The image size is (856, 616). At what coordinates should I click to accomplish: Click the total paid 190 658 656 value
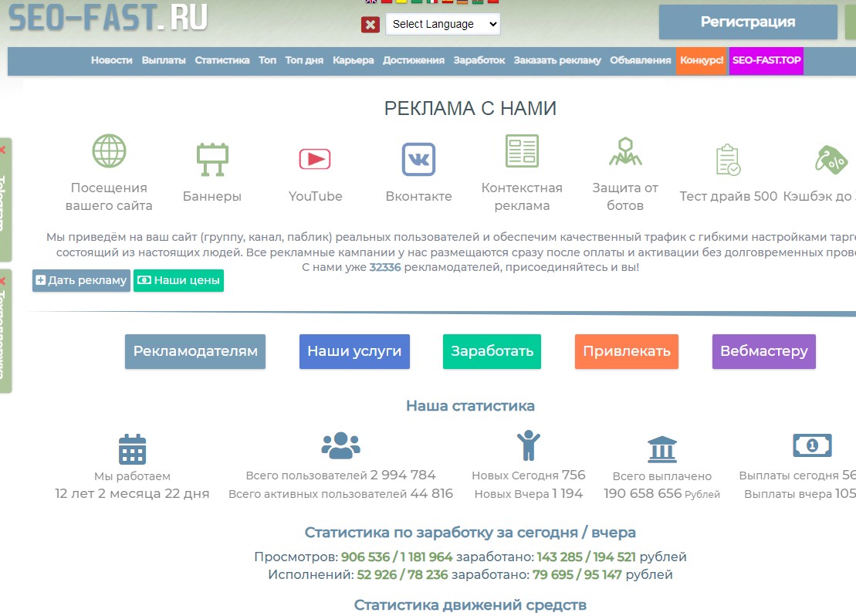pyautogui.click(x=642, y=493)
